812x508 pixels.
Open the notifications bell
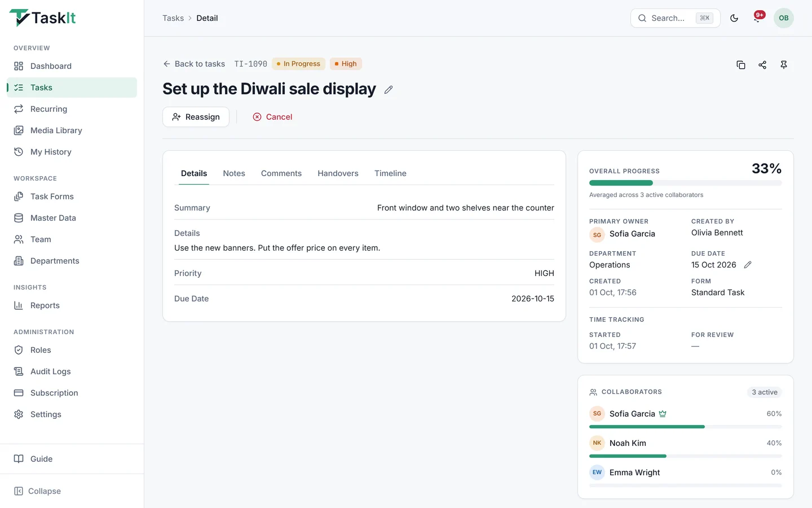pos(757,18)
